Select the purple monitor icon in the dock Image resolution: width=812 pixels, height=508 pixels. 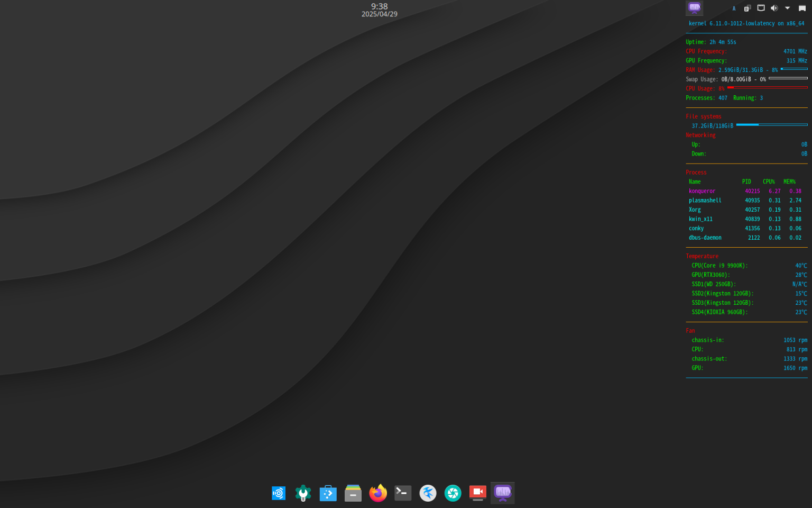503,493
